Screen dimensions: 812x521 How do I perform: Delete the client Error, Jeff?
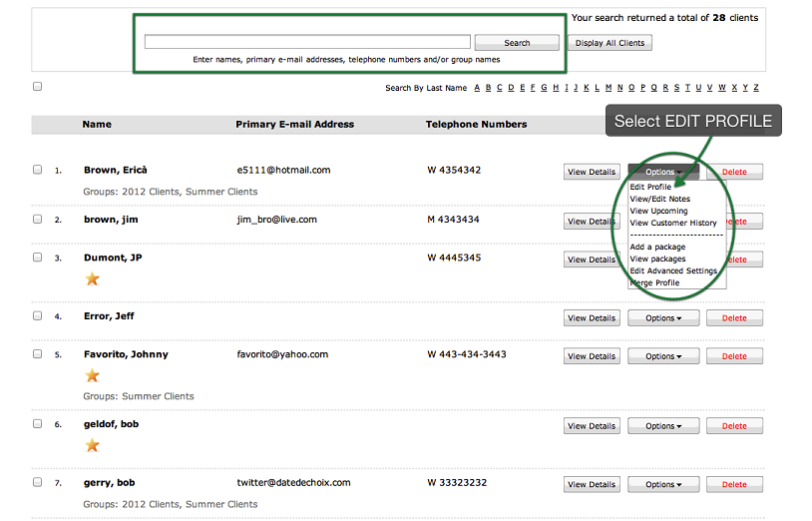click(734, 318)
